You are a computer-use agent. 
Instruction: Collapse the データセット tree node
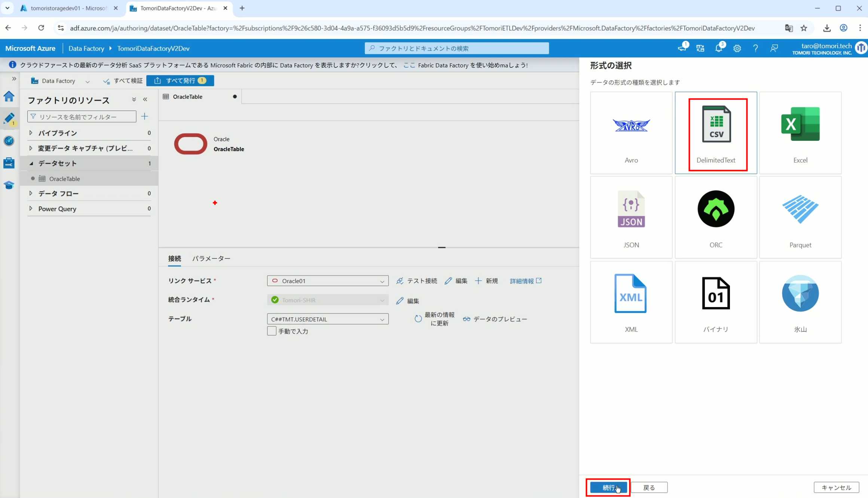click(x=31, y=163)
